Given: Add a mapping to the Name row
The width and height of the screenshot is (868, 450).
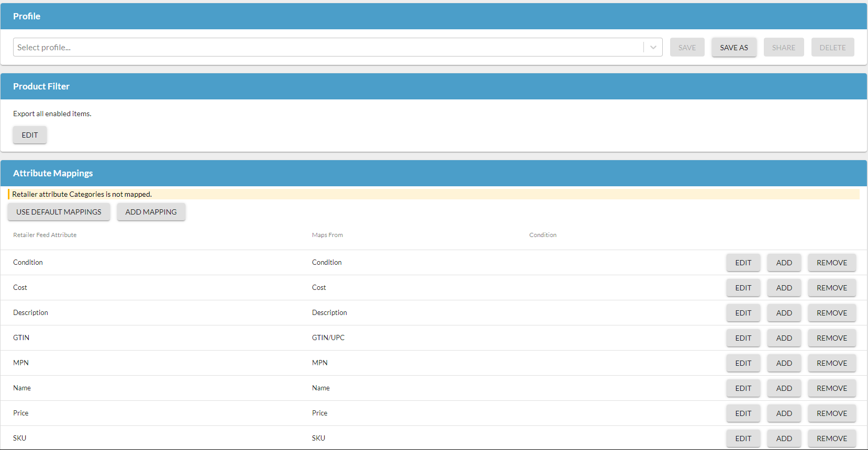Looking at the screenshot, I should click(784, 388).
